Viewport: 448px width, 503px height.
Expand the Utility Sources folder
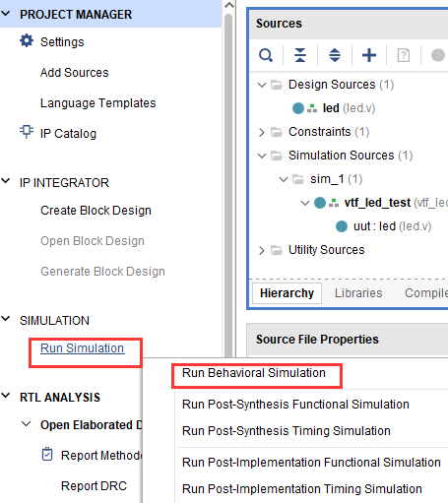(x=262, y=250)
